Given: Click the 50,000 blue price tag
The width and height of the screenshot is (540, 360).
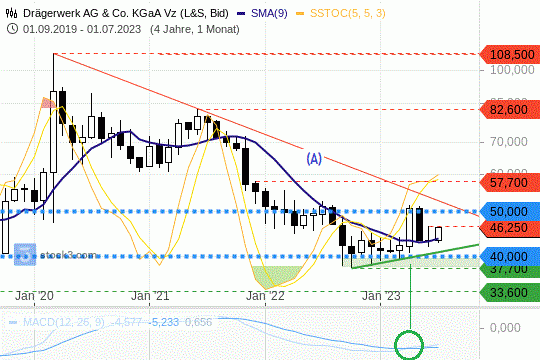Looking at the screenshot, I should (510, 211).
